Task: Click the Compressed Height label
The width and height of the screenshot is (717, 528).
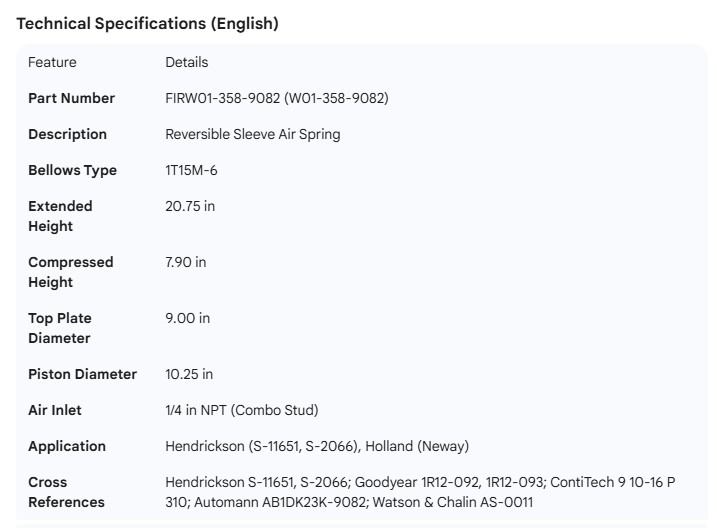Action: pos(70,272)
